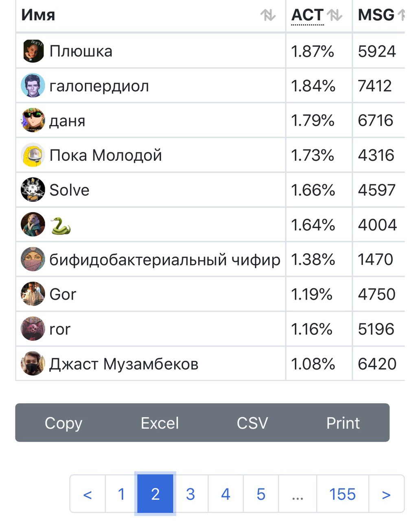Viewport: 420px width, 521px height.
Task: Click галопердиол's avatar picture
Action: click(33, 86)
